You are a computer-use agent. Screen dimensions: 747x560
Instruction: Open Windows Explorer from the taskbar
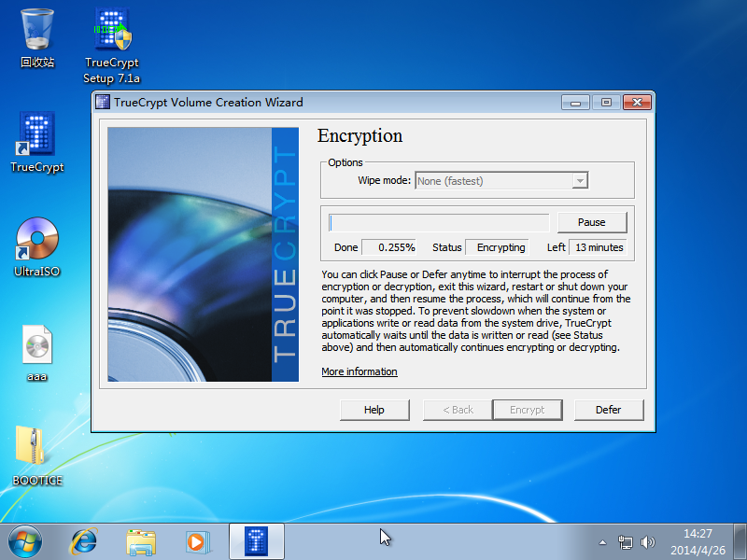141,542
